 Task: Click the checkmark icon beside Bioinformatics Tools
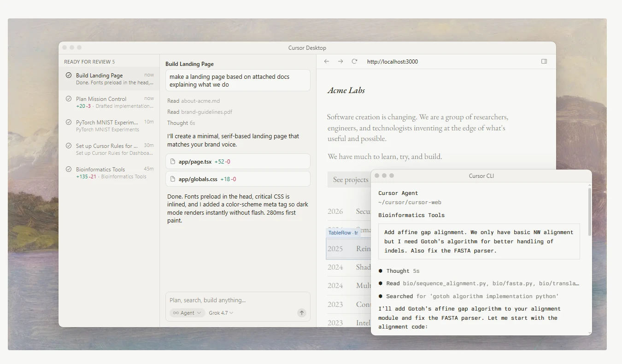point(69,169)
